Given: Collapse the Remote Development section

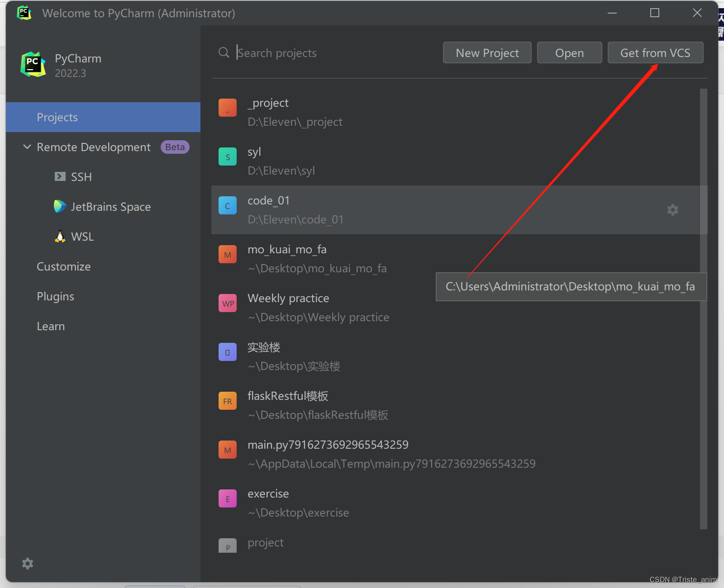Looking at the screenshot, I should (x=27, y=147).
